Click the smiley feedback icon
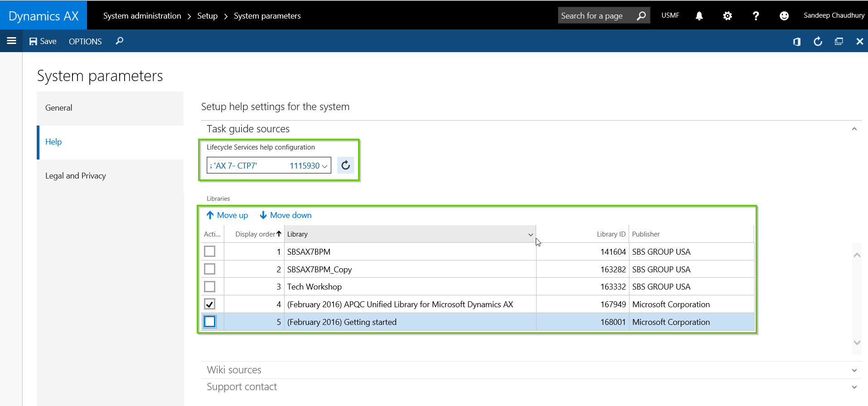 tap(784, 16)
